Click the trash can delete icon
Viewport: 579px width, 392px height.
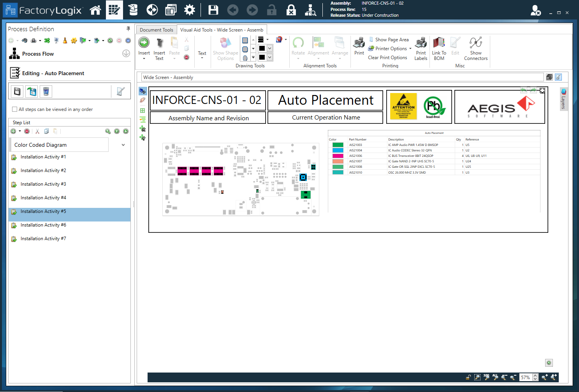pyautogui.click(x=46, y=91)
